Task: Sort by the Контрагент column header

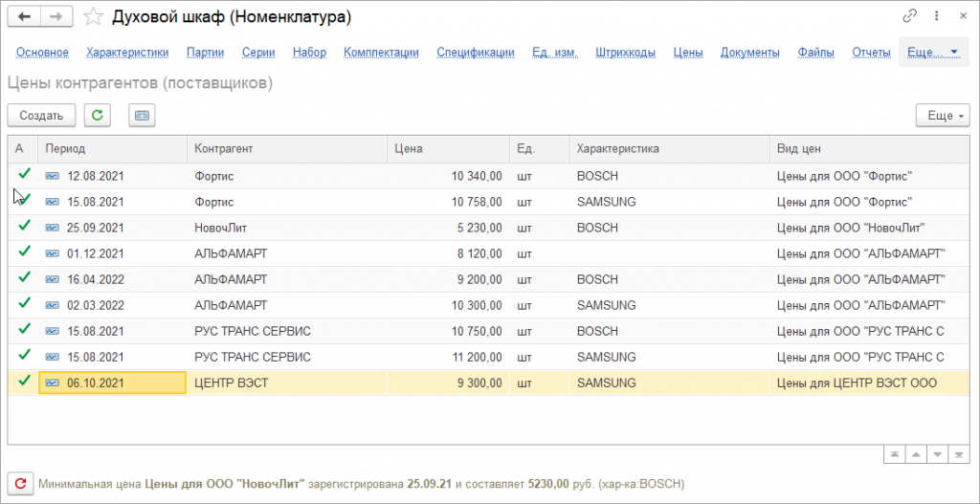Action: click(287, 148)
